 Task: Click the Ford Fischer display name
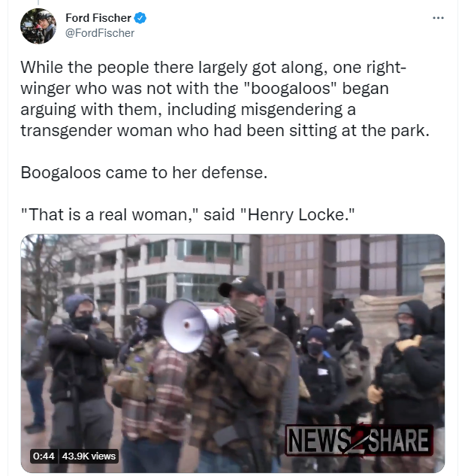[98, 18]
